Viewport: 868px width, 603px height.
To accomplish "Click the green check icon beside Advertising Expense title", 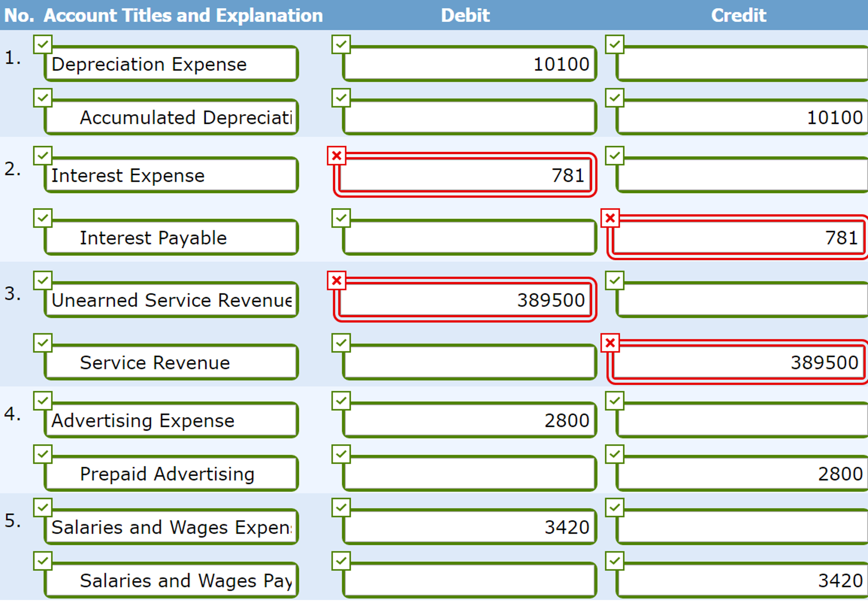I will pyautogui.click(x=43, y=401).
